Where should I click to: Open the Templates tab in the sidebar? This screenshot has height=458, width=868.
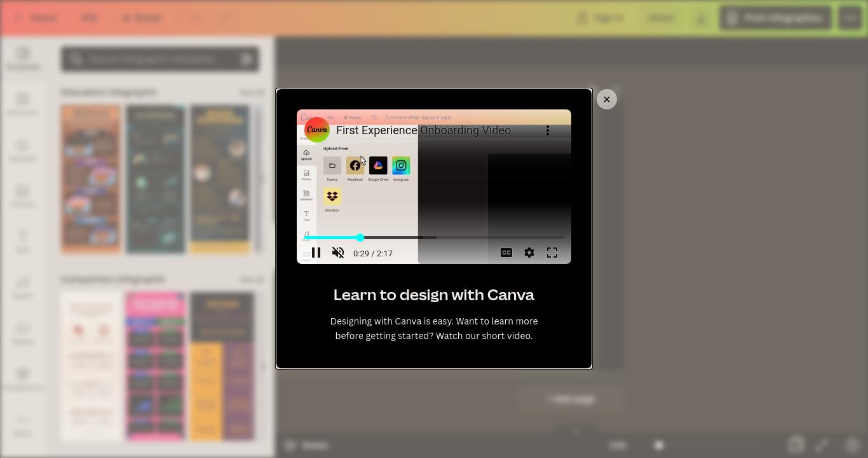(23, 59)
